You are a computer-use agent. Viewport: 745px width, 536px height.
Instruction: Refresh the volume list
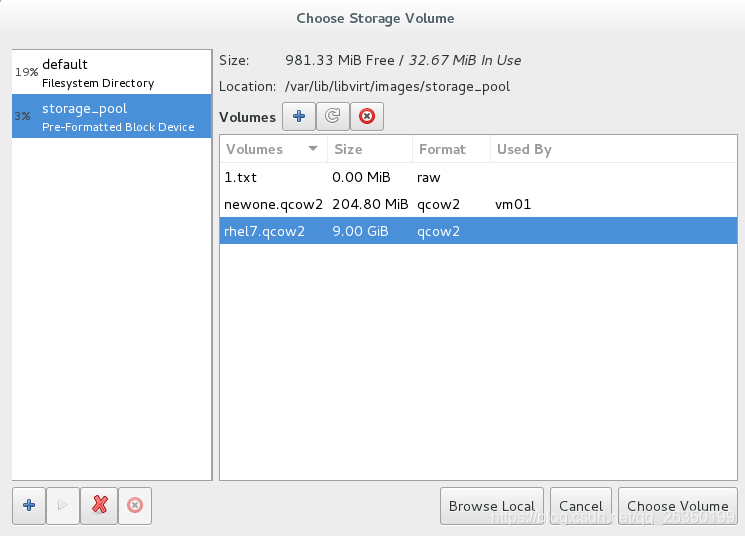(333, 116)
